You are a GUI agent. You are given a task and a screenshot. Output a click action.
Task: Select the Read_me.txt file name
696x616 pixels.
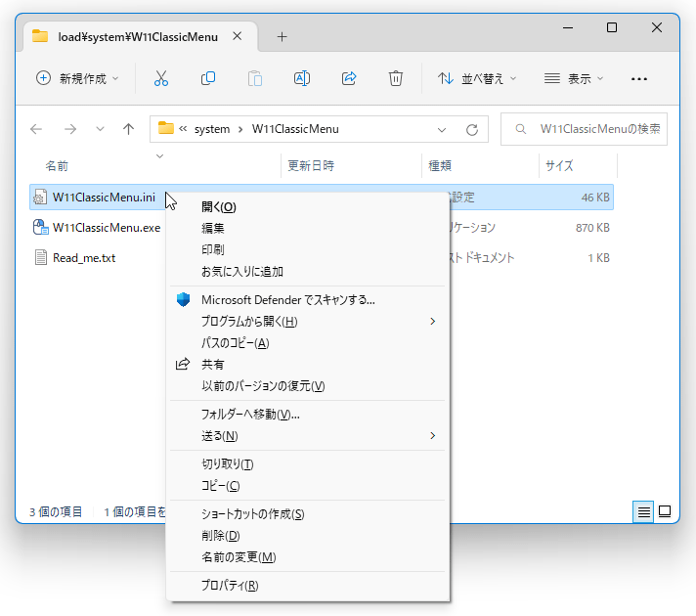84,258
